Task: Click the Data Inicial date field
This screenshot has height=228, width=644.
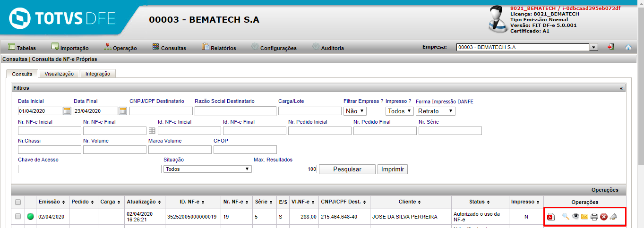Action: [40, 111]
